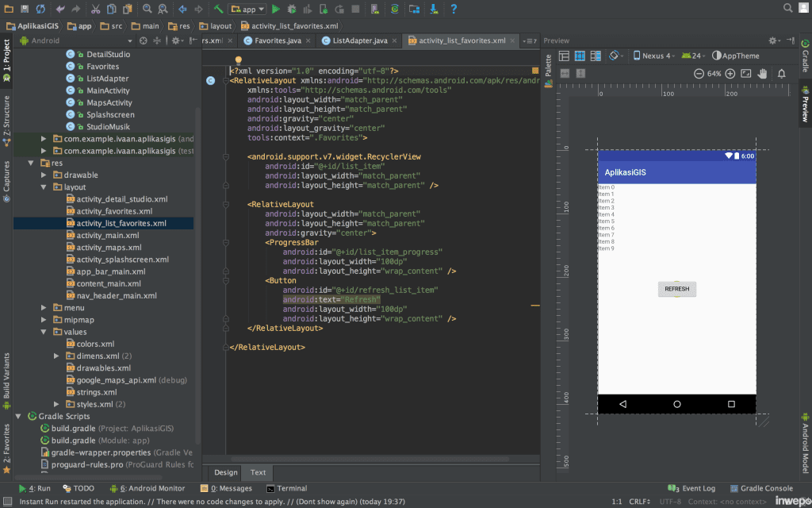The height and width of the screenshot is (508, 812).
Task: Activate the pan hand tool in preview
Action: [762, 74]
